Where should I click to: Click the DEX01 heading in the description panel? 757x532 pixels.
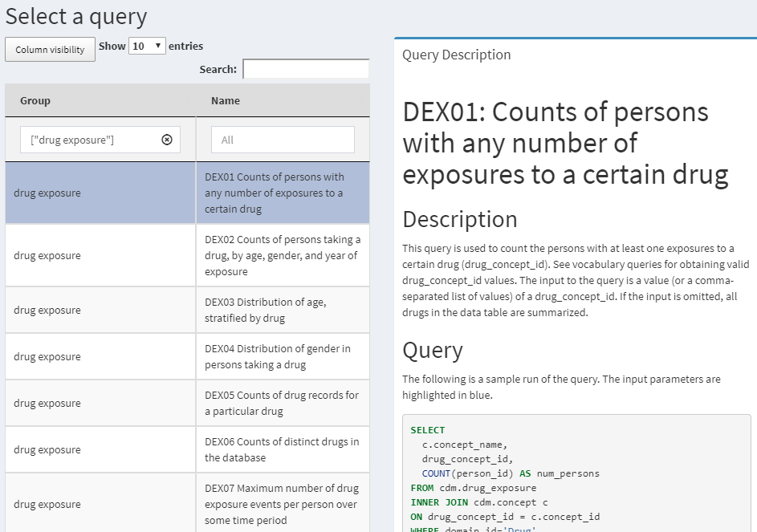click(565, 143)
